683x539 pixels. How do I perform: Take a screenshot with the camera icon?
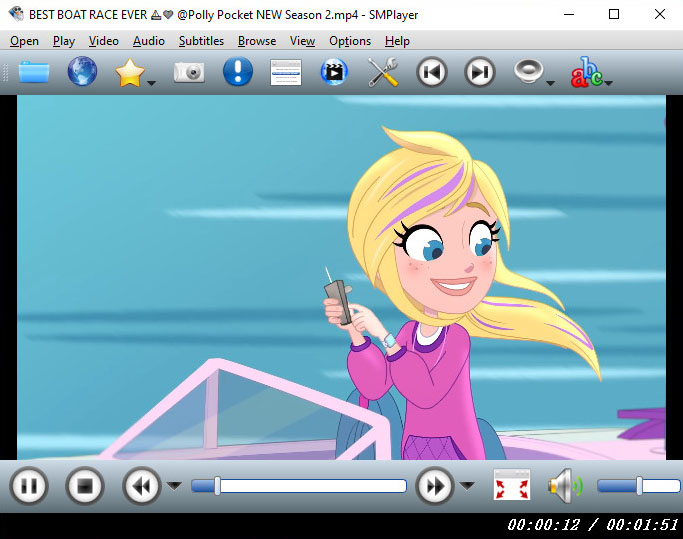(x=189, y=72)
